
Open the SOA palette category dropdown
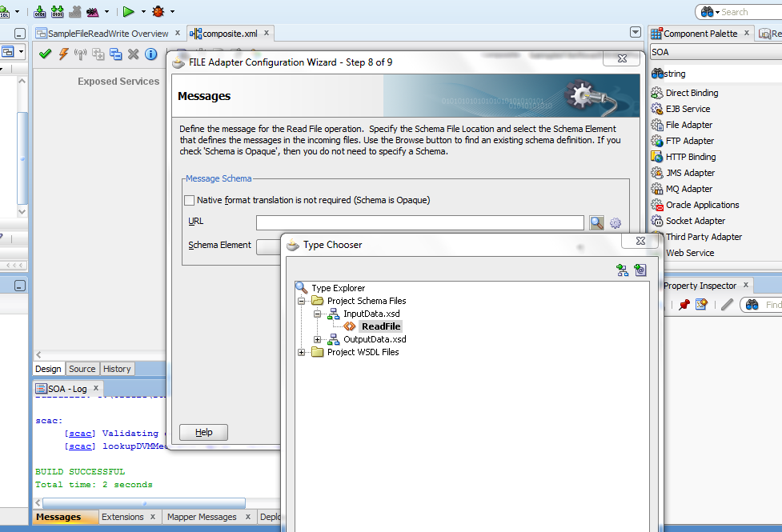716,52
